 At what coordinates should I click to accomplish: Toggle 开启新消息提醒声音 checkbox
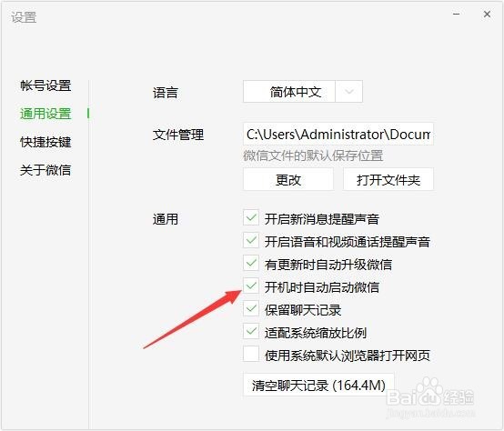(251, 217)
